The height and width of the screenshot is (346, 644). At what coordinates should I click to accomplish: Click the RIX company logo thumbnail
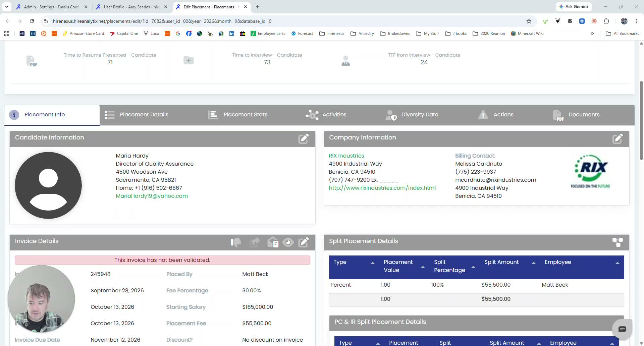[590, 171]
